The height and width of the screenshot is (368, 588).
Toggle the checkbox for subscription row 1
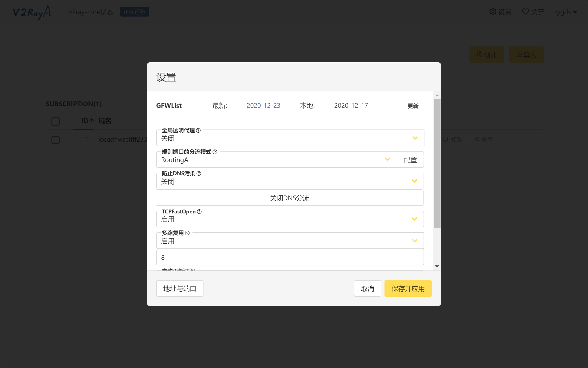click(56, 140)
